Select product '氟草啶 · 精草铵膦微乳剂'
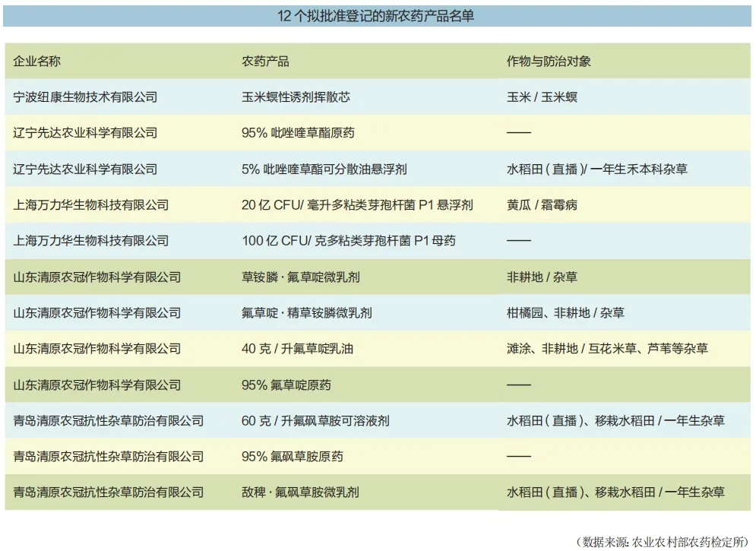The width and height of the screenshot is (756, 551). click(307, 313)
